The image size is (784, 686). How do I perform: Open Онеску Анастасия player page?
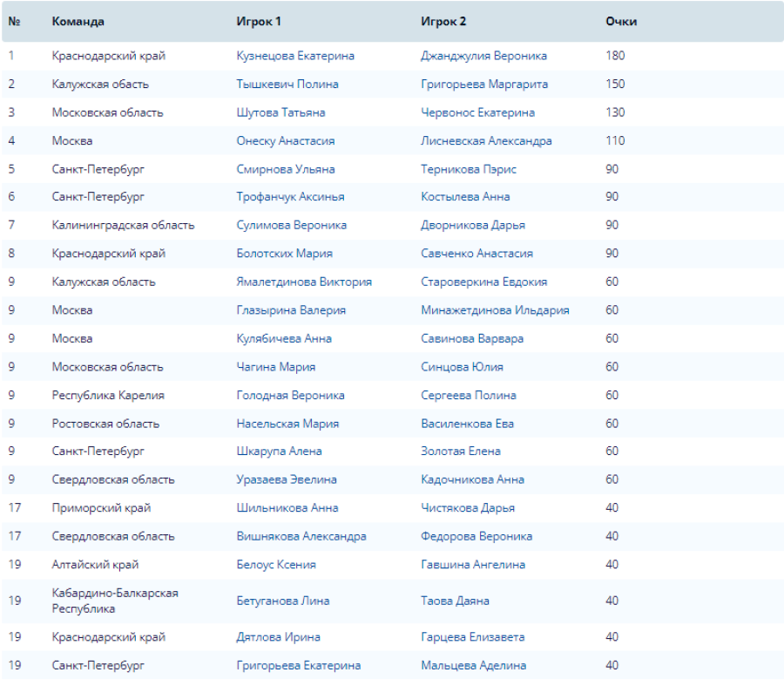point(286,141)
